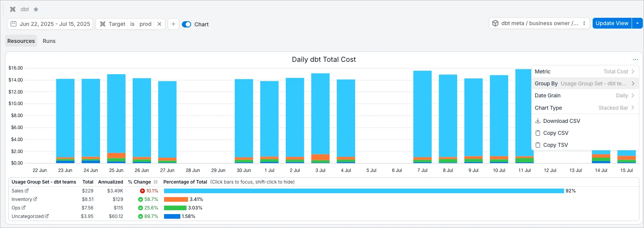This screenshot has height=228, width=644.
Task: Select Copy CSV menu entry
Action: click(x=585, y=133)
